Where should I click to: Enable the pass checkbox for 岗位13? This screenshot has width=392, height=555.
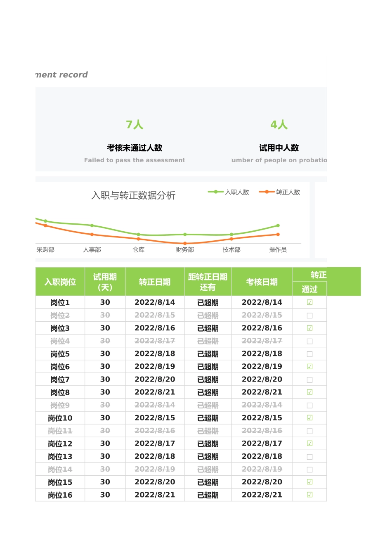(309, 457)
